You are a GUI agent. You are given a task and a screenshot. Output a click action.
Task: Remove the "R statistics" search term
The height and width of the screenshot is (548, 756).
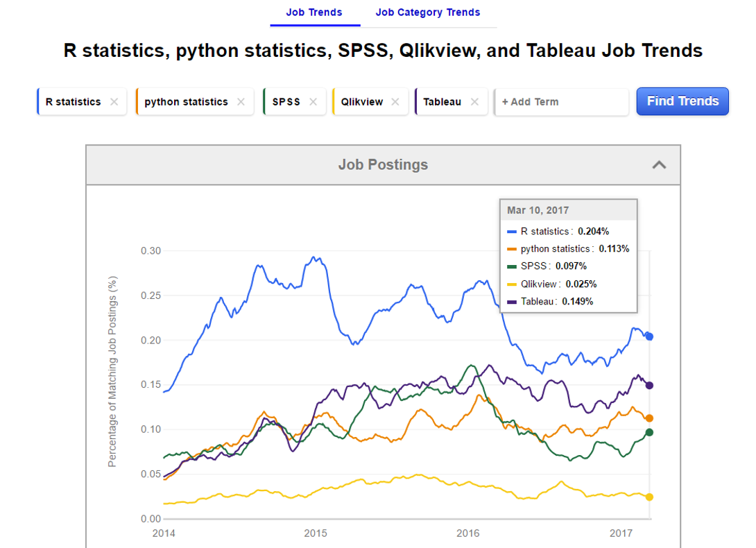pos(114,101)
